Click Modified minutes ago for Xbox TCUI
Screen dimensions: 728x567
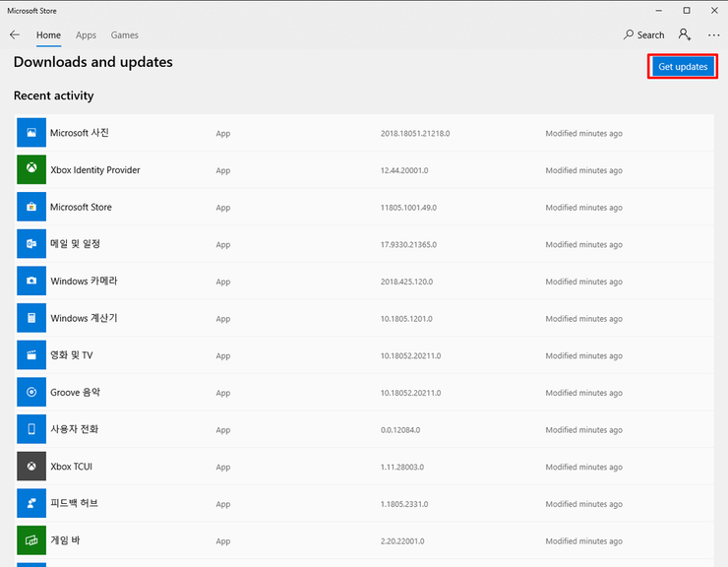(x=583, y=467)
